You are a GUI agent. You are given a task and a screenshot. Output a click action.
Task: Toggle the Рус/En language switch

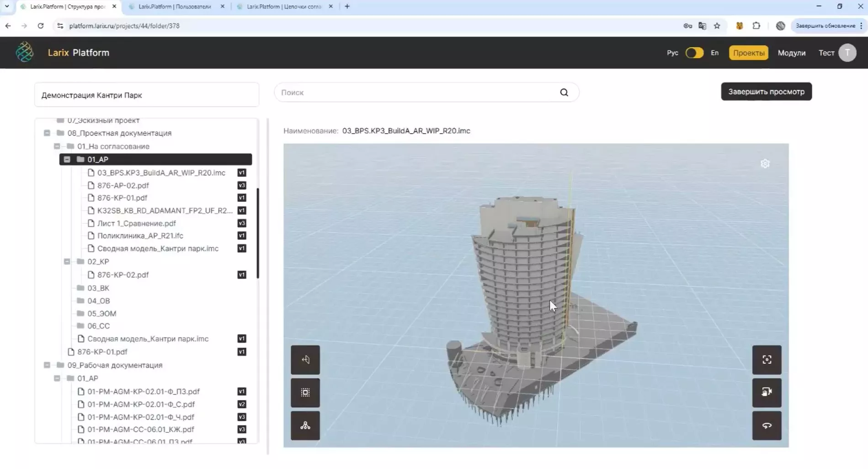coord(694,53)
